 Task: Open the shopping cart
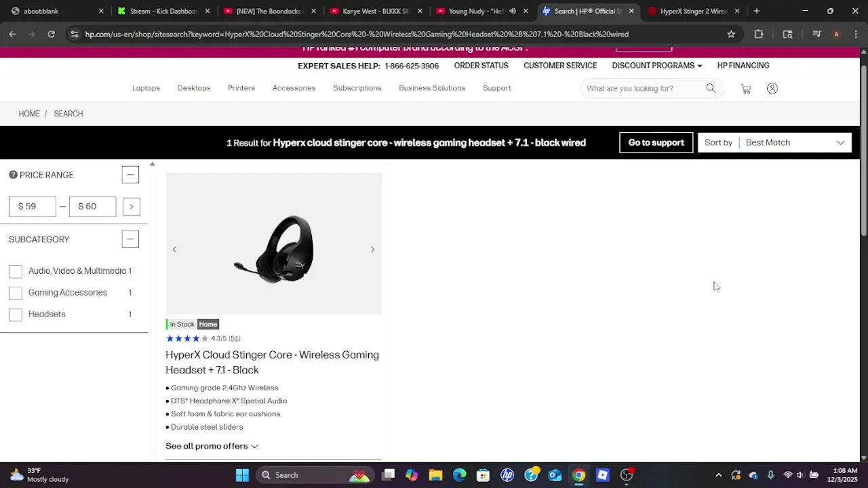tap(746, 89)
